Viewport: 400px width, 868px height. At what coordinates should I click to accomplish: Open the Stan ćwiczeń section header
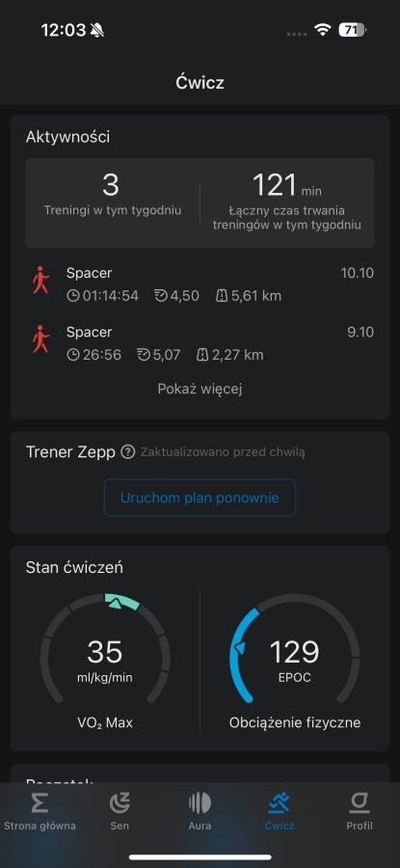(x=74, y=567)
